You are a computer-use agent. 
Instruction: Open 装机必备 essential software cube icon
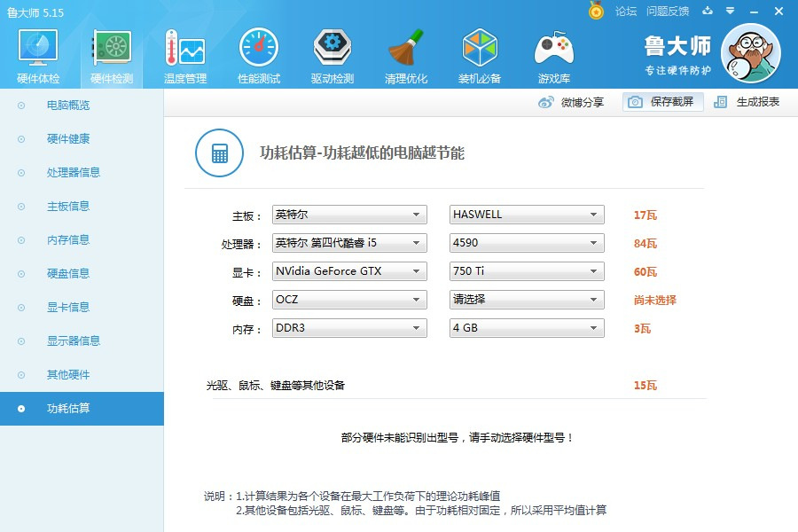coord(480,48)
